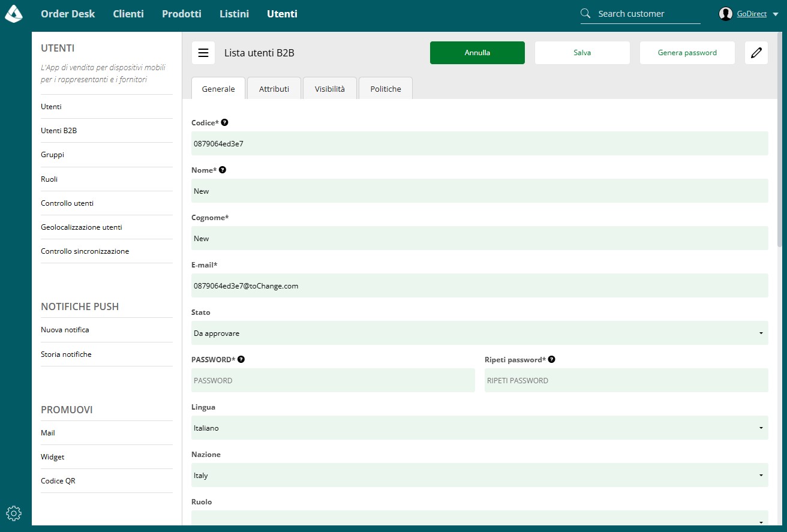Open Ruoli in the sidebar

107,179
